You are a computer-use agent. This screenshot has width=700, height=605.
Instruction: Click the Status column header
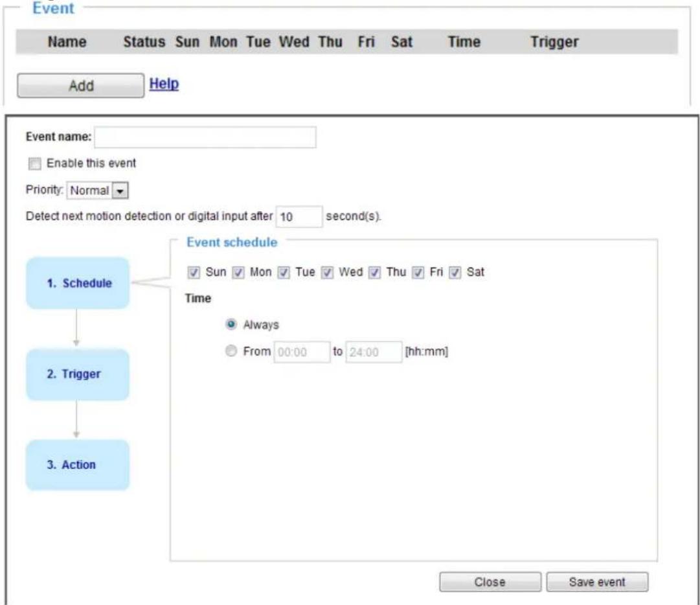[x=144, y=42]
